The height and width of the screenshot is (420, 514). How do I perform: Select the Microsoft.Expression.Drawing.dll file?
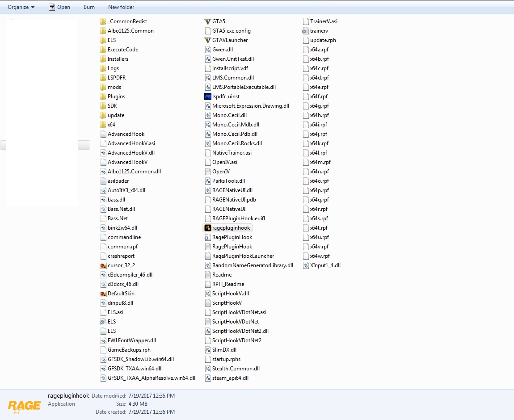point(247,106)
